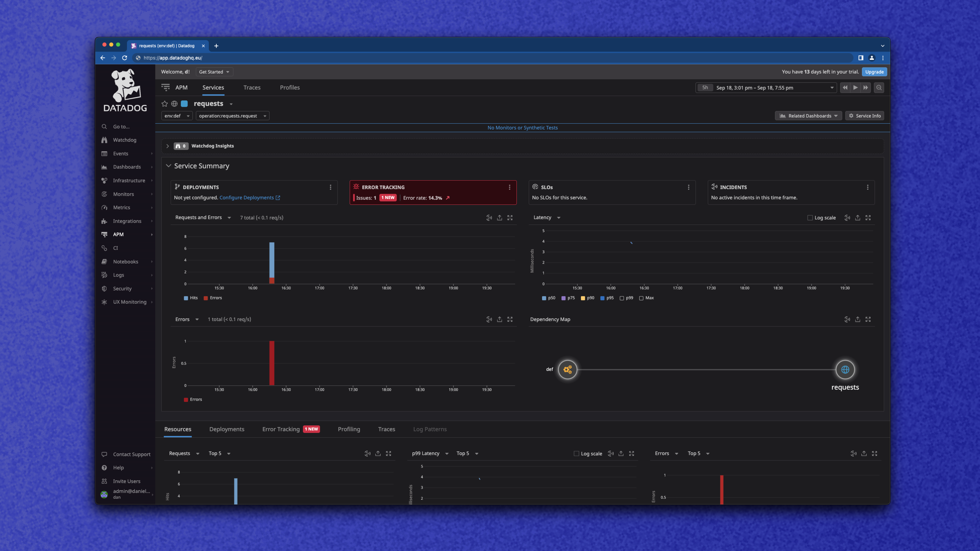Export the Requests and Errors chart
Image resolution: width=980 pixels, height=551 pixels.
(x=499, y=218)
